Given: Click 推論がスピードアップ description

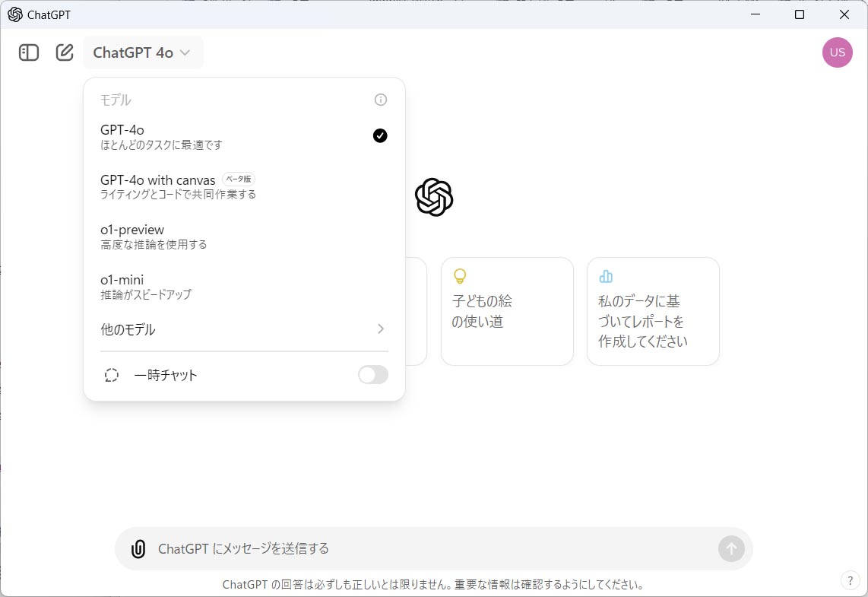Looking at the screenshot, I should (146, 294).
